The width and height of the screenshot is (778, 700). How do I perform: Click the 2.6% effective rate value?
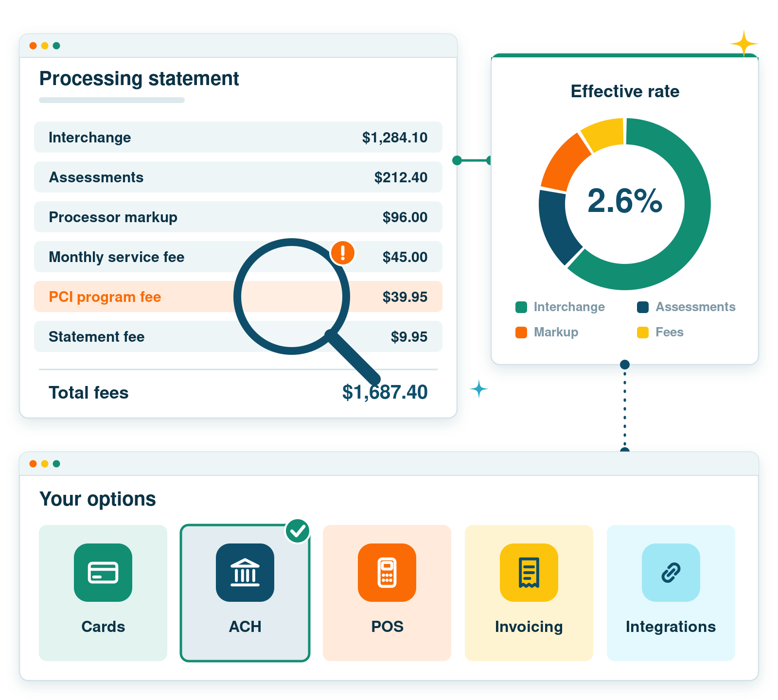pos(625,200)
